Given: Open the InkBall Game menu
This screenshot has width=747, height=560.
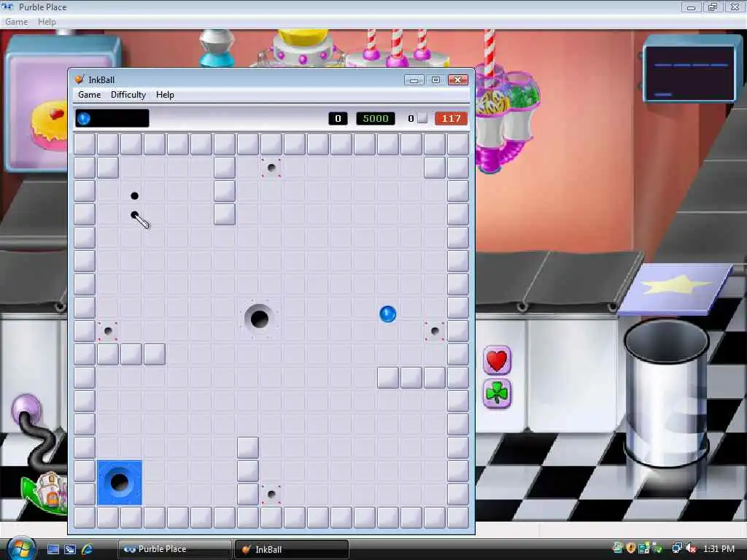Looking at the screenshot, I should click(89, 95).
